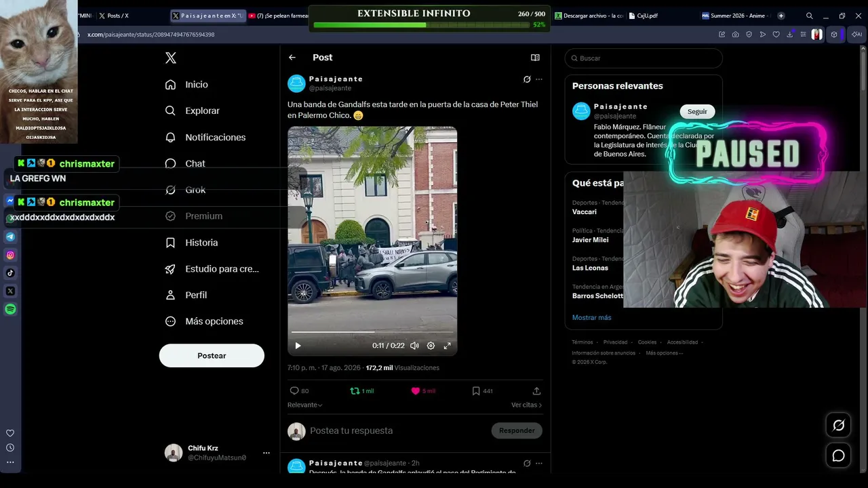Click the browser address bar URL
The height and width of the screenshot is (488, 868).
151,35
